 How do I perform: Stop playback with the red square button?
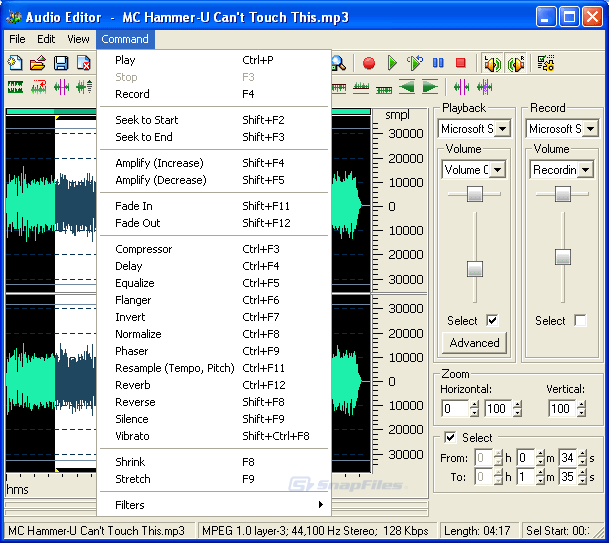pos(461,63)
